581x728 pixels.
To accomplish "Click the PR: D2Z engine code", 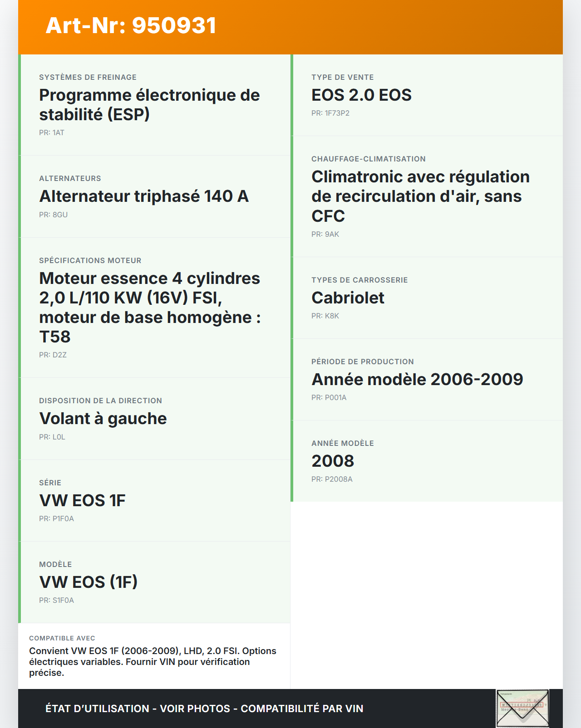I will point(53,355).
